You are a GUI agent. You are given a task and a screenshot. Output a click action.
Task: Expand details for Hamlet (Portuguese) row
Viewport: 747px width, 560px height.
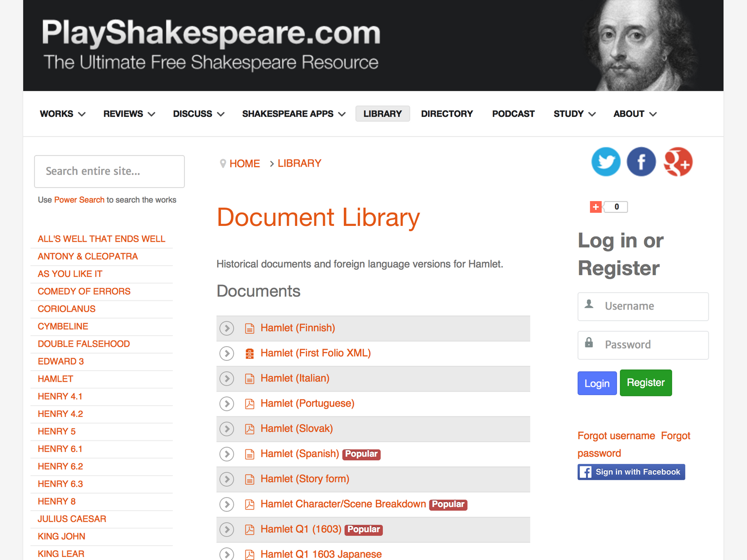[227, 404]
